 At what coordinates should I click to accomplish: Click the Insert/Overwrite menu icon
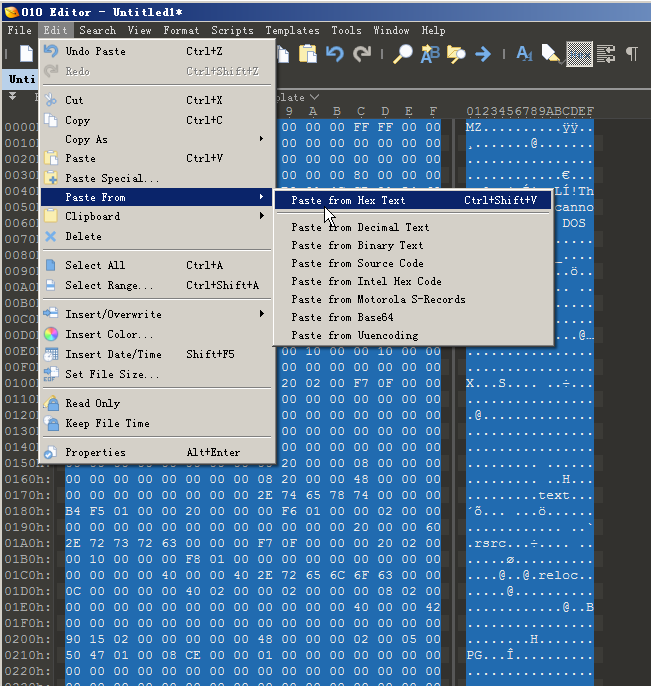click(x=51, y=314)
